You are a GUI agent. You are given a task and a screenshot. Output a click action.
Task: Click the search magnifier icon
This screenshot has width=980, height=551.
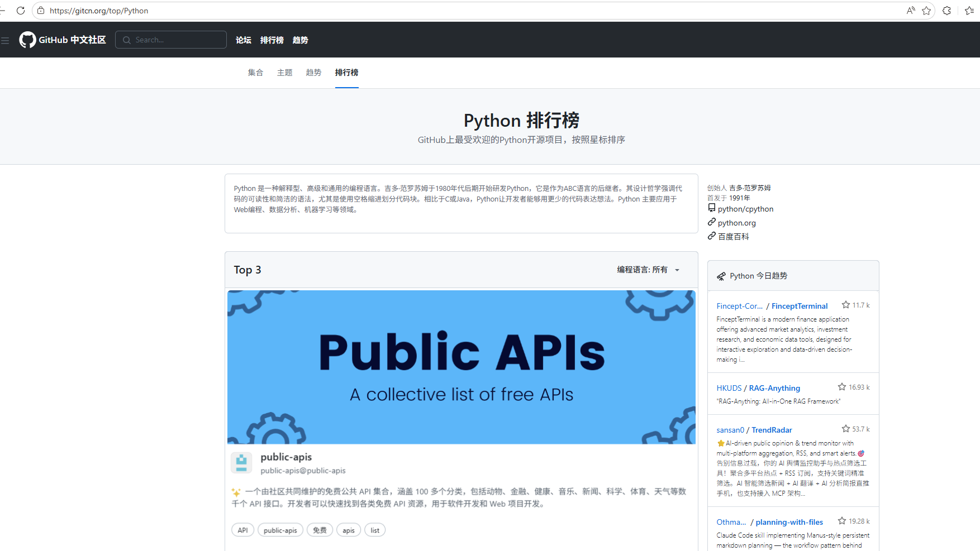(x=127, y=40)
